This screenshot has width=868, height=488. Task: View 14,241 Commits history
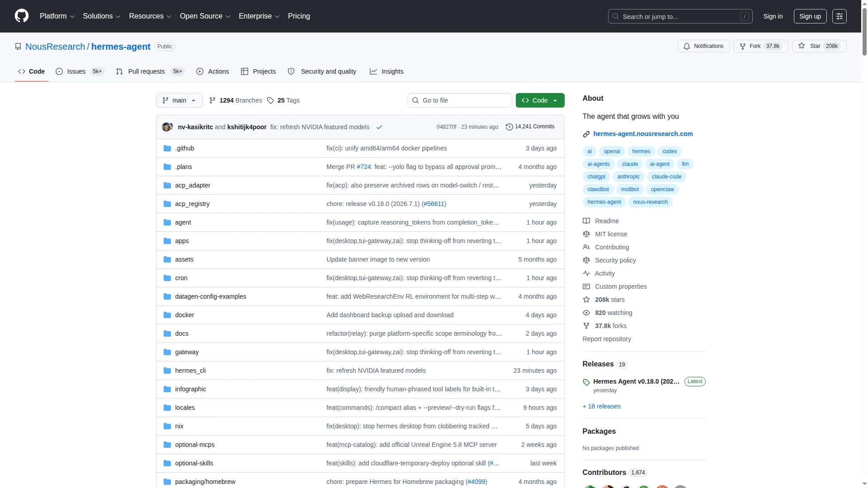[x=530, y=127]
